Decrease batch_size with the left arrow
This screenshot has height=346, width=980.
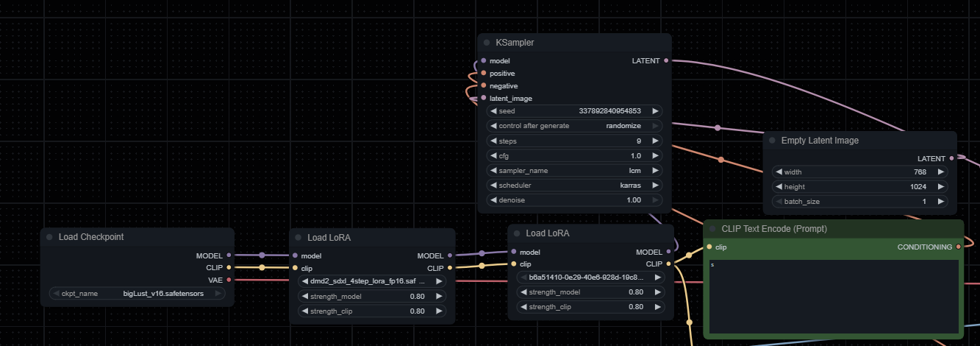(x=779, y=202)
